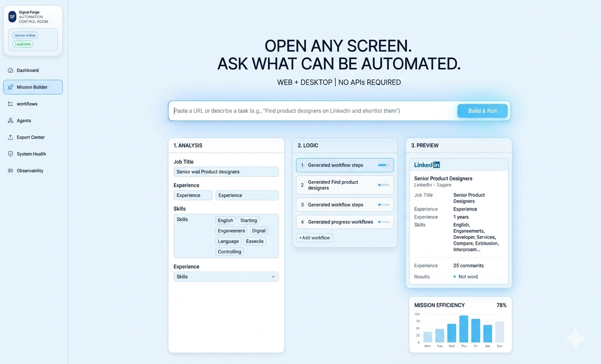The width and height of the screenshot is (601, 364).
Task: Click the Add workflow button
Action: 314,238
